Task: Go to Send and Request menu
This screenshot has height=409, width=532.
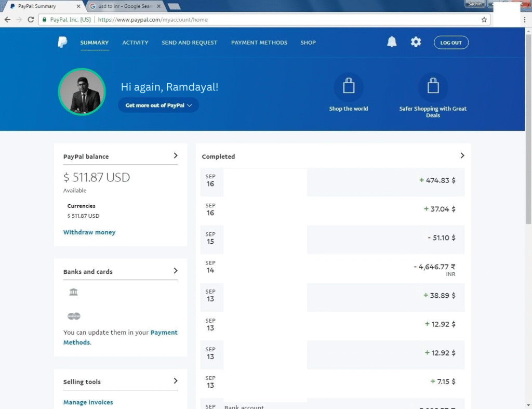Action: coord(189,43)
